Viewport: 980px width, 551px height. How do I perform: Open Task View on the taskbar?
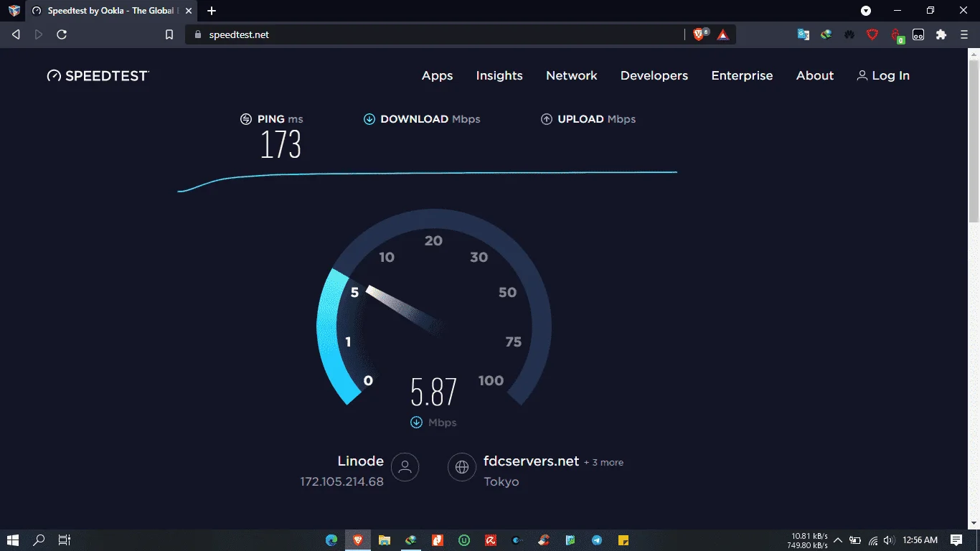pos(65,540)
